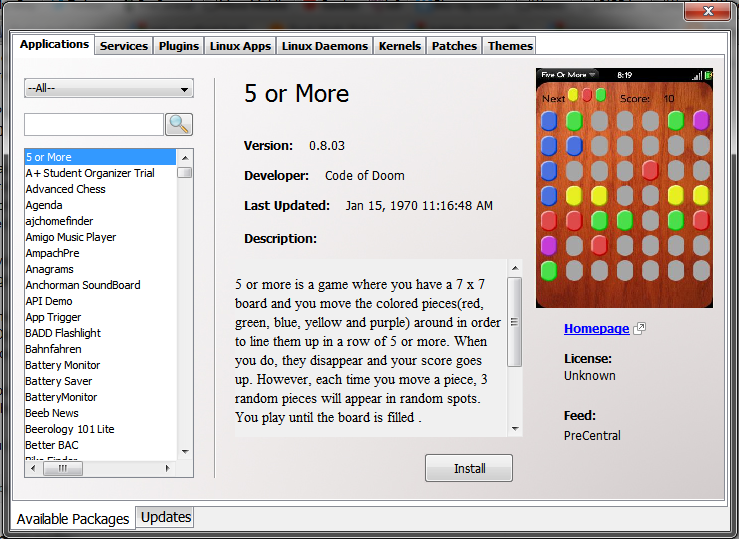Switch to the Plugins tab
739x539 pixels.
click(179, 46)
